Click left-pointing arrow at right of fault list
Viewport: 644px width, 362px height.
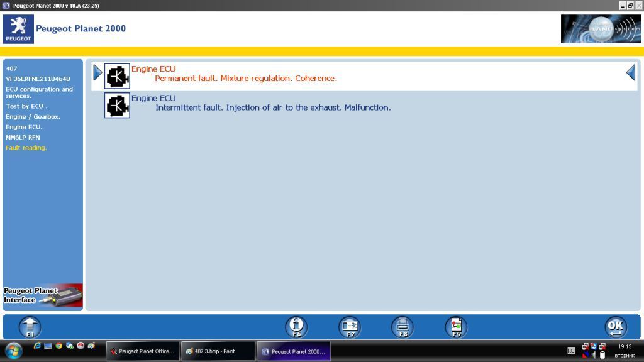tap(631, 73)
